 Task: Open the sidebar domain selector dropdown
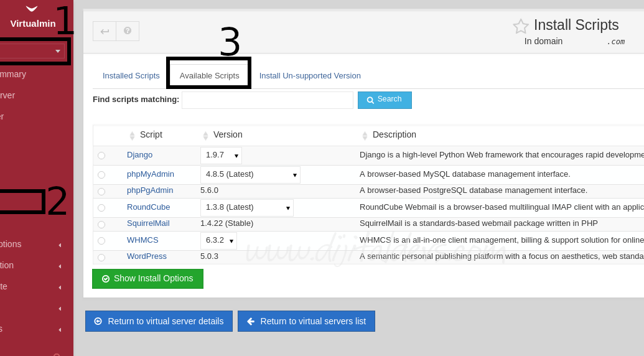tap(32, 51)
